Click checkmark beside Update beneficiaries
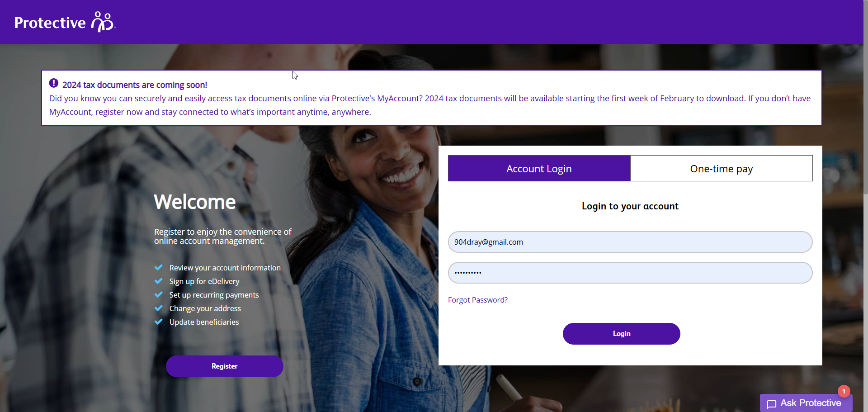868x412 pixels. point(159,322)
